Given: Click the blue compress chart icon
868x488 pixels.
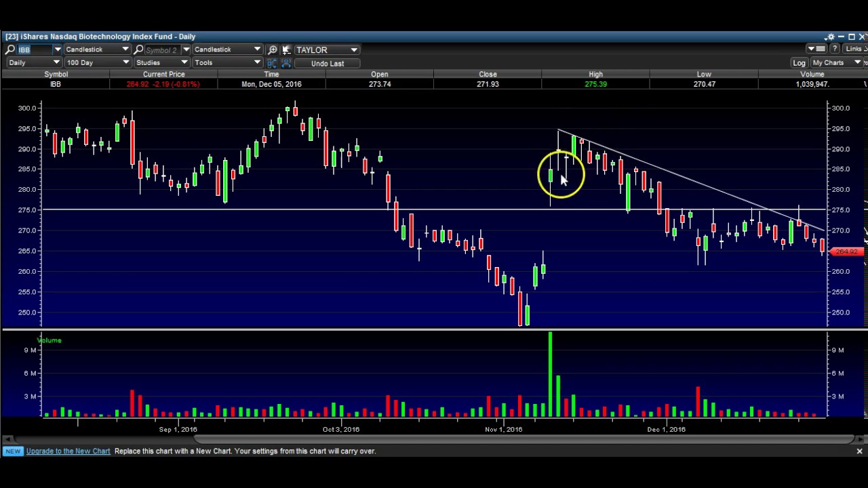Looking at the screenshot, I should click(x=286, y=63).
